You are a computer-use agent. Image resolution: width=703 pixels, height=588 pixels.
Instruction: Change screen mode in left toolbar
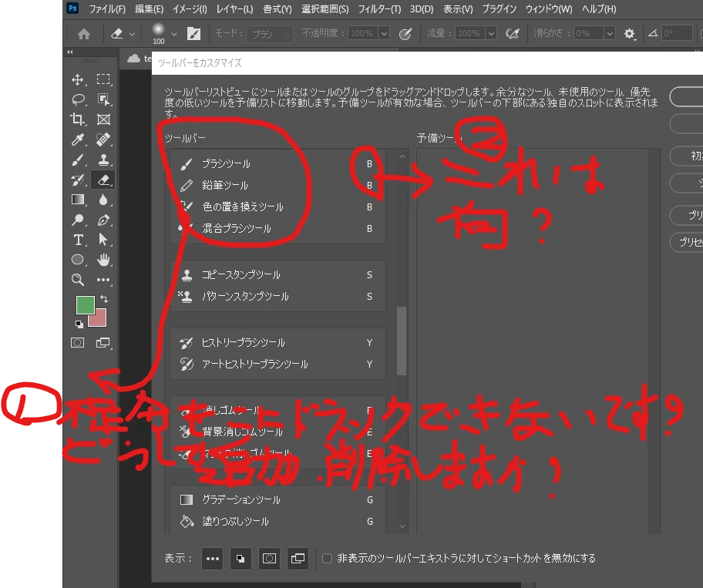[x=103, y=343]
